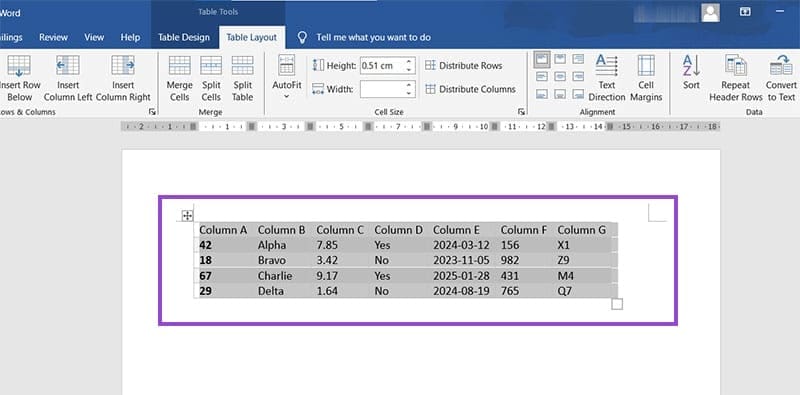The width and height of the screenshot is (800, 395).
Task: Click the cell with value 982
Action: pos(525,260)
